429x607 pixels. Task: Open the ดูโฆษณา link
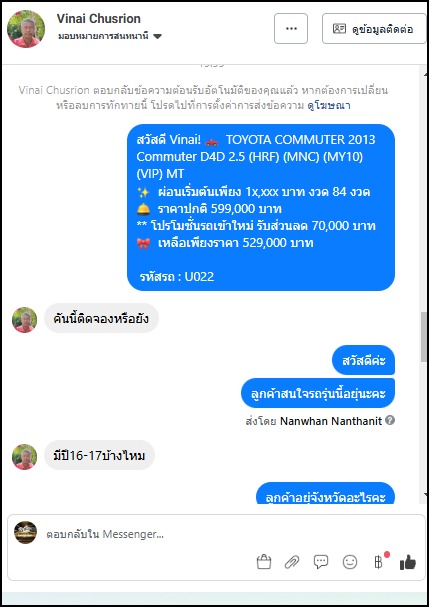[329, 106]
